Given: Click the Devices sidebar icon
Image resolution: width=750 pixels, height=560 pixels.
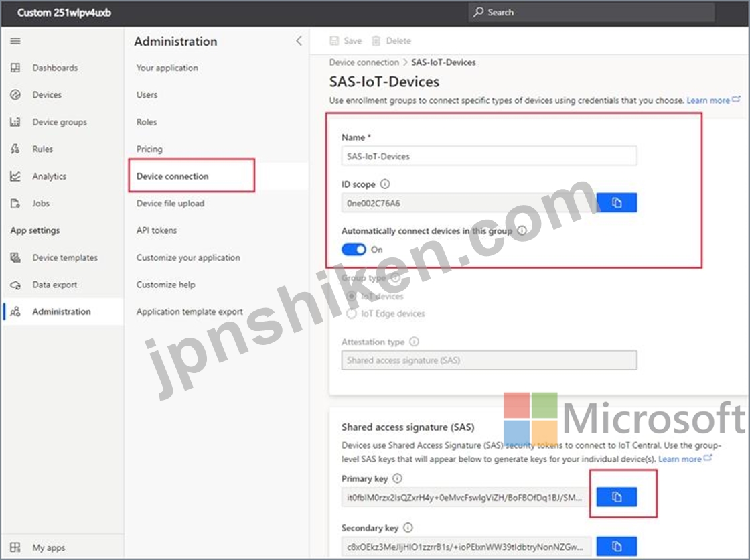Looking at the screenshot, I should [15, 94].
